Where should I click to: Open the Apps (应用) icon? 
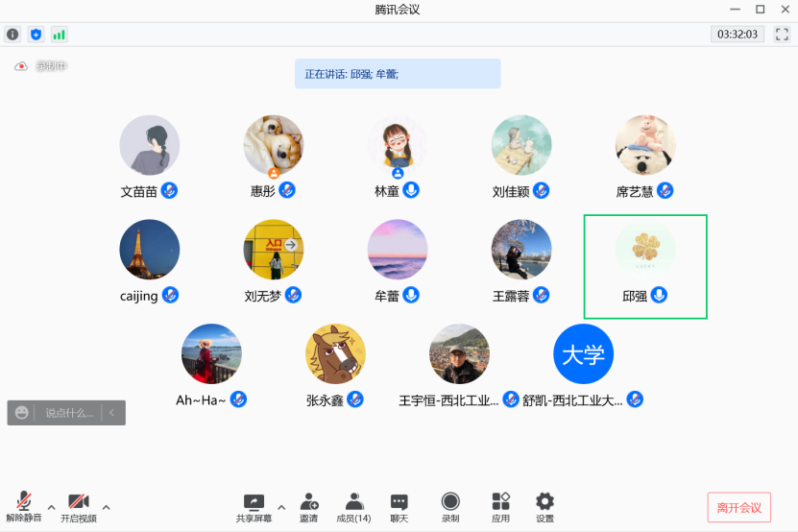tap(500, 506)
